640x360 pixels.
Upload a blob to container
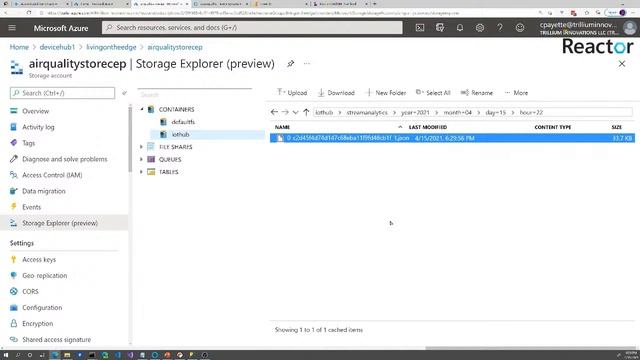click(292, 93)
